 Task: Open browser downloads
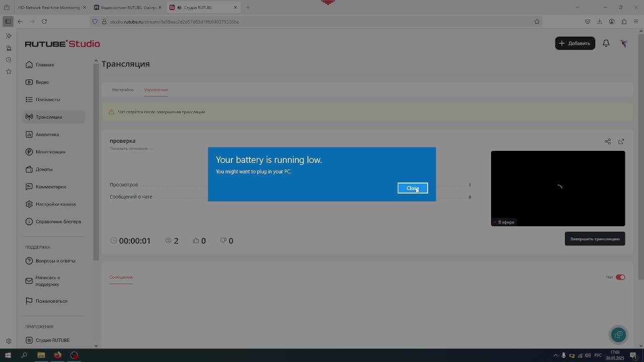599,22
